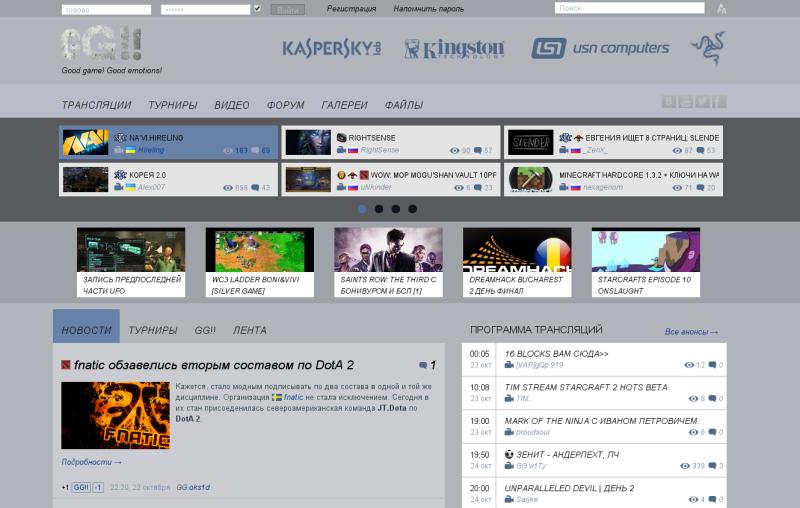The image size is (800, 508).
Task: Open ВИДЕО in main navigation
Action: point(232,105)
